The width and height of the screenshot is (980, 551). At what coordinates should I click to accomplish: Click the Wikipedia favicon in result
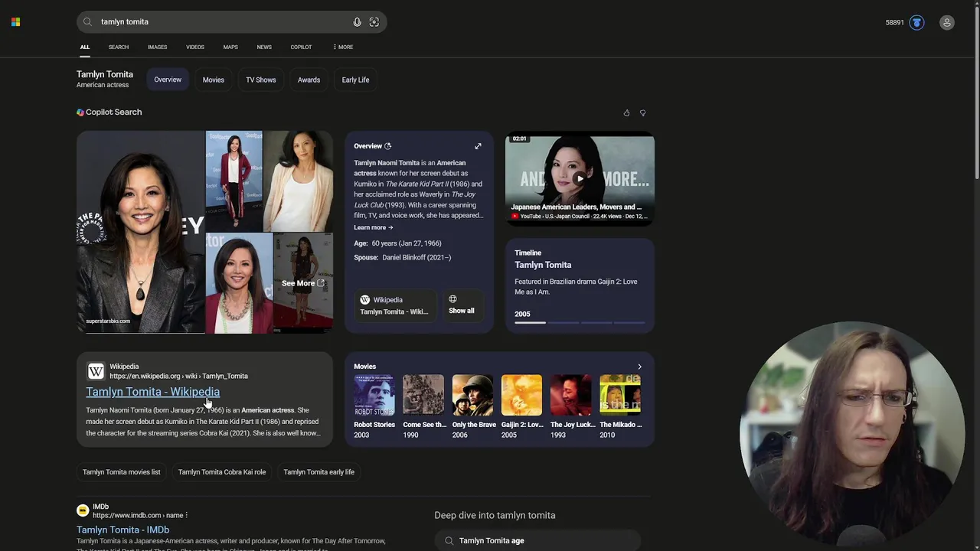coord(96,371)
